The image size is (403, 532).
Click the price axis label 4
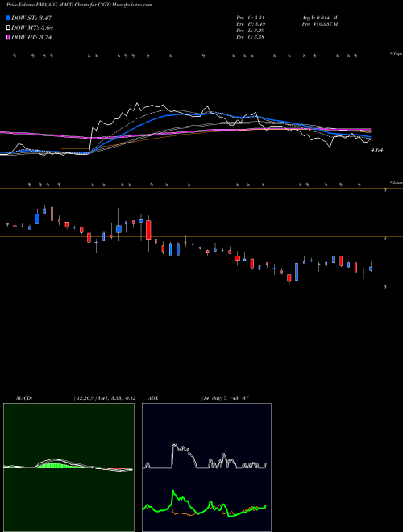click(385, 239)
